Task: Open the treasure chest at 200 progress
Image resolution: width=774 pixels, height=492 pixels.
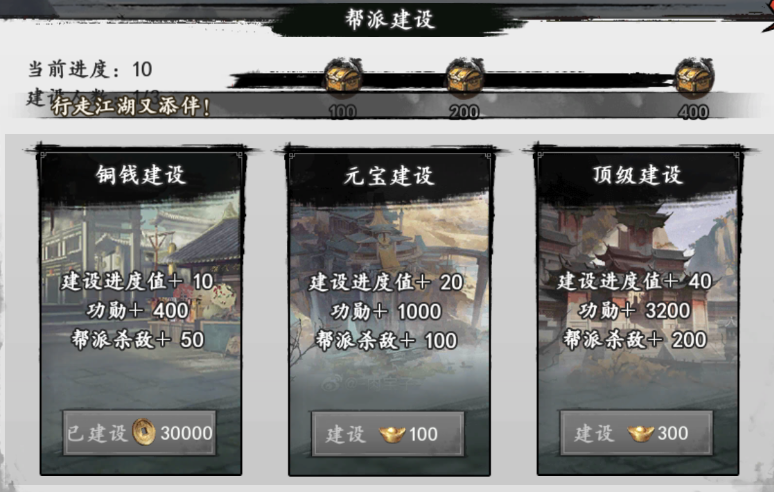Action: click(x=464, y=79)
